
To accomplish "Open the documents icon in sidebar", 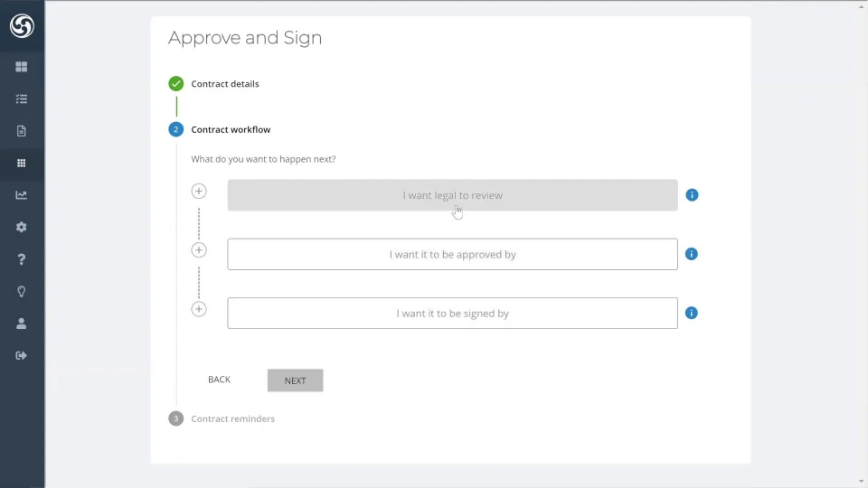I will 22,131.
